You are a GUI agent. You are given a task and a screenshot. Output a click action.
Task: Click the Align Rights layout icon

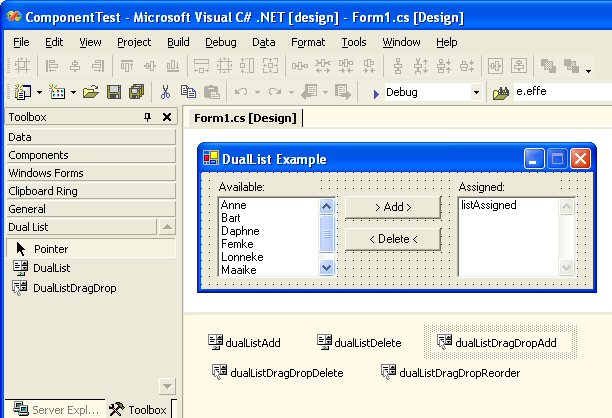click(x=98, y=66)
